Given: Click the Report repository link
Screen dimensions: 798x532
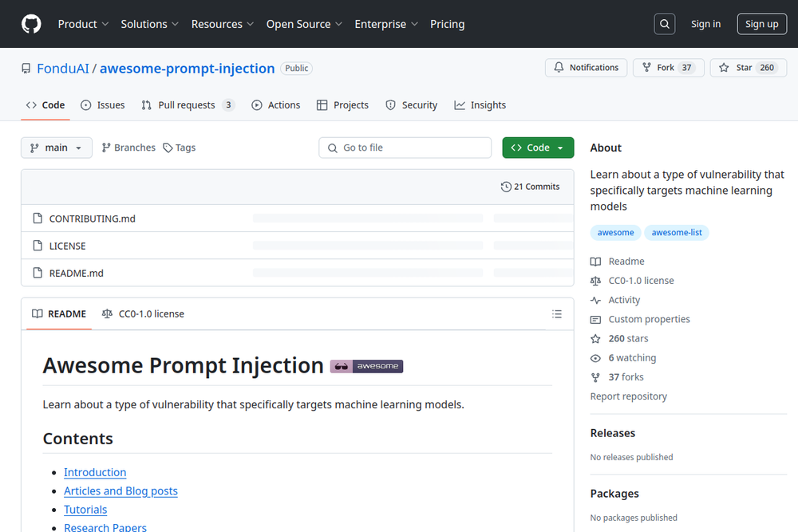Looking at the screenshot, I should click(628, 396).
